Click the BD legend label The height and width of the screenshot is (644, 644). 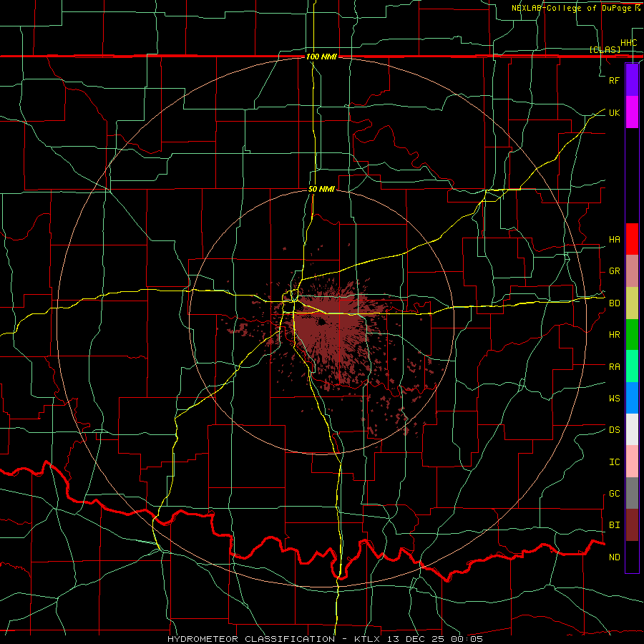coord(614,303)
